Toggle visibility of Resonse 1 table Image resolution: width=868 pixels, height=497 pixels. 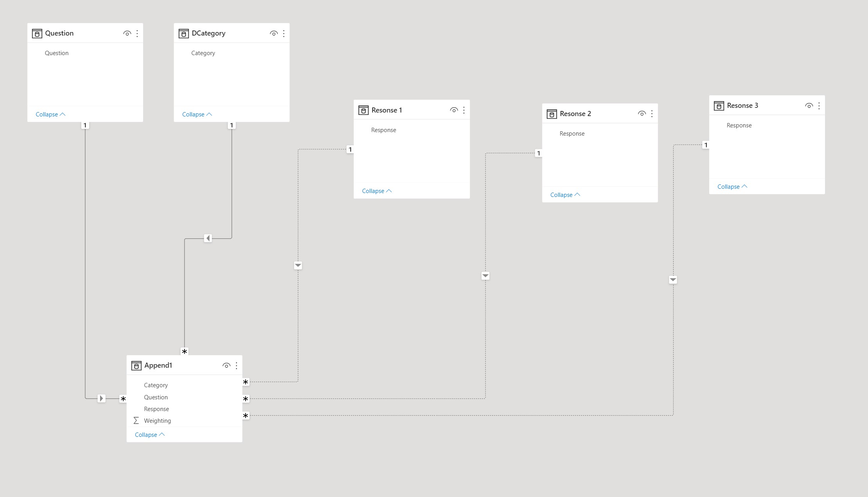454,110
